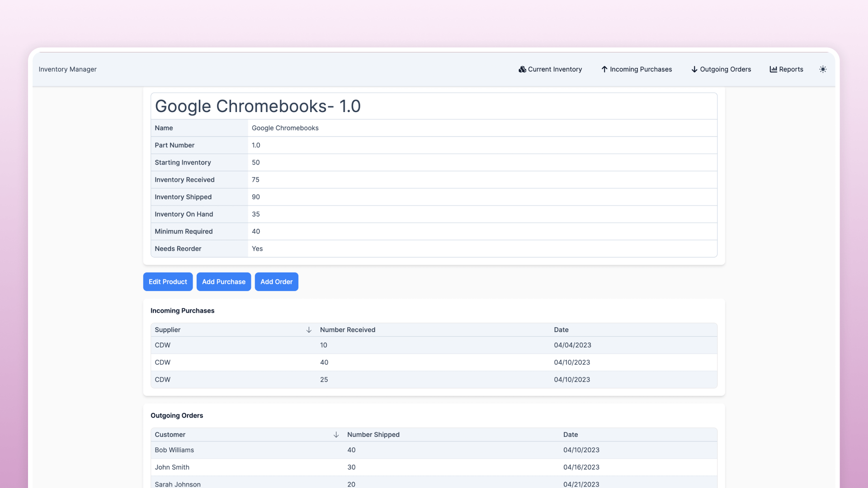Click the Date header in Incoming Purchases

point(561,330)
